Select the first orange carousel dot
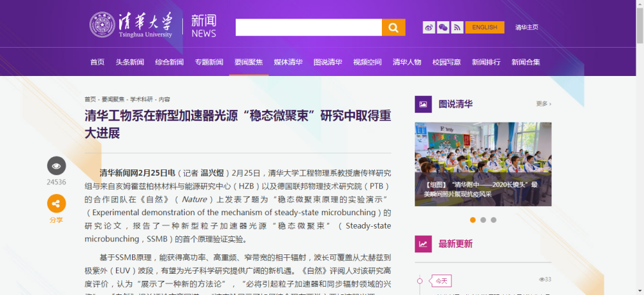The width and height of the screenshot is (644, 295). point(473,220)
